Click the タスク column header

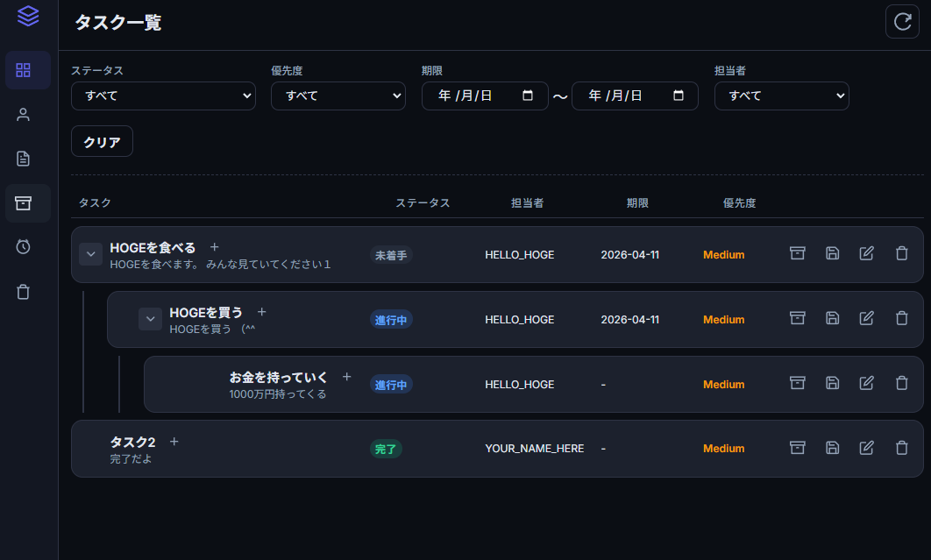point(95,202)
